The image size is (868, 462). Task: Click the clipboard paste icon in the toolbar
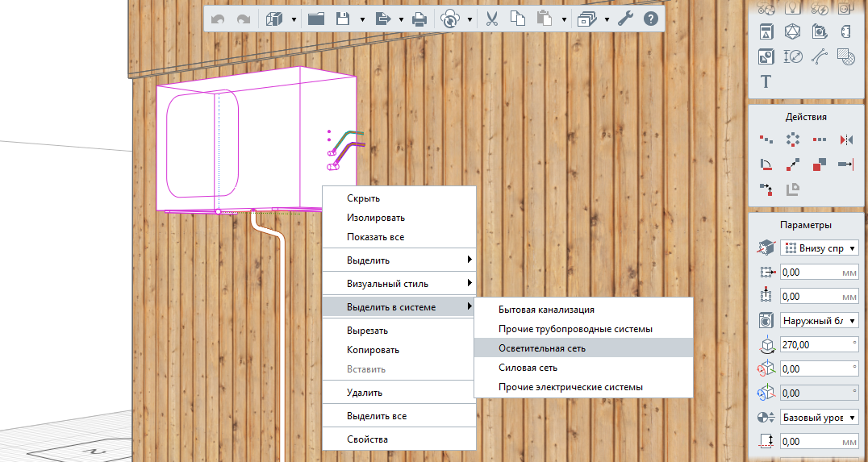point(545,19)
